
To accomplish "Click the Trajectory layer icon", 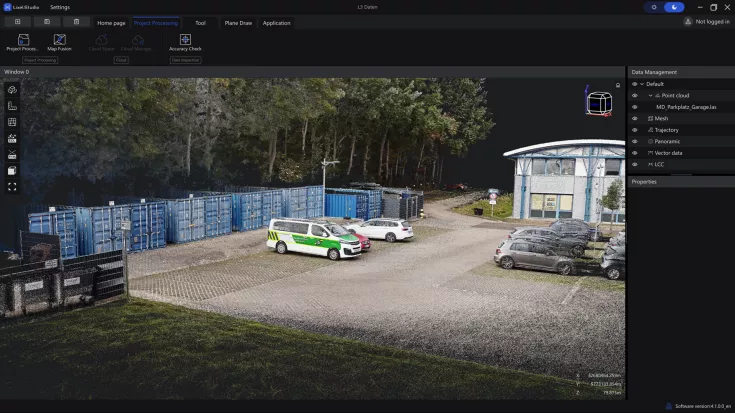I will [651, 130].
